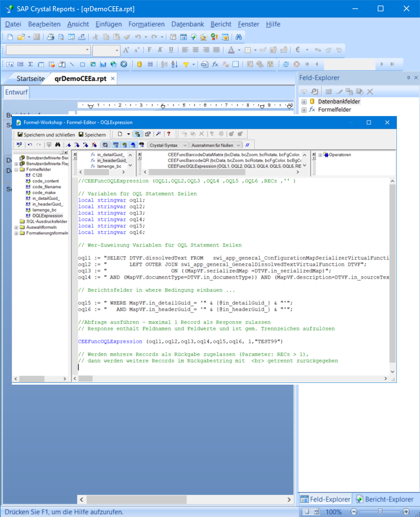Viewport: 420px width, 517px height.
Task: Open Formula Editor help question mark
Action: (169, 134)
